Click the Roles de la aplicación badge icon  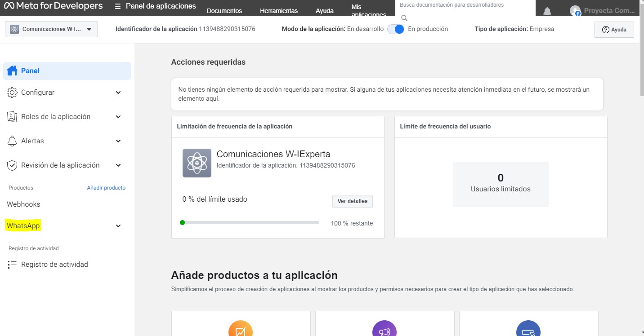click(12, 116)
